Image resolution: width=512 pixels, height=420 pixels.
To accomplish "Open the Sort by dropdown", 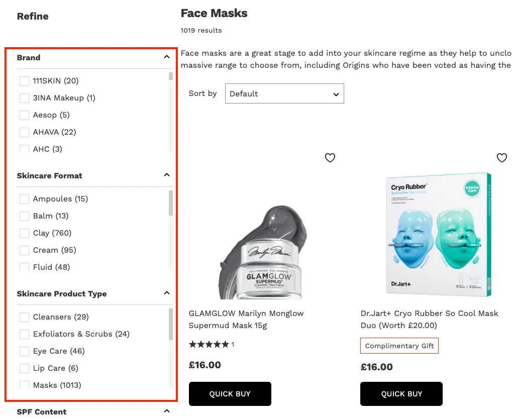I will pos(284,93).
